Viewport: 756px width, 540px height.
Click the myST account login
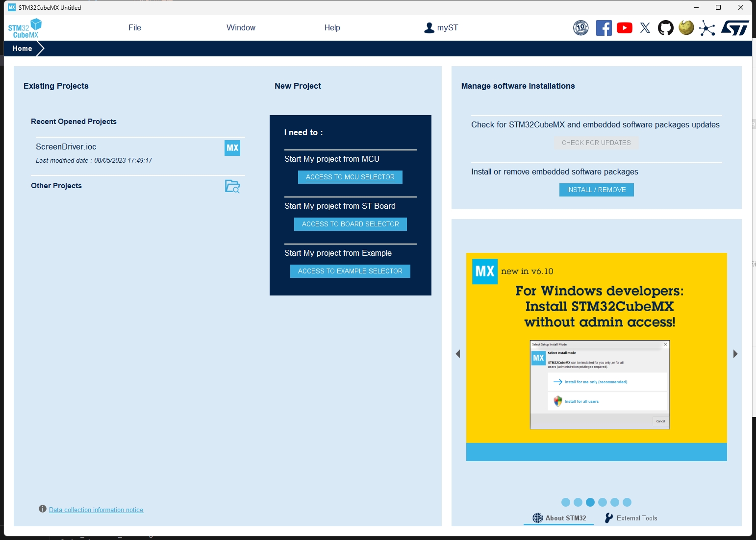click(x=441, y=28)
